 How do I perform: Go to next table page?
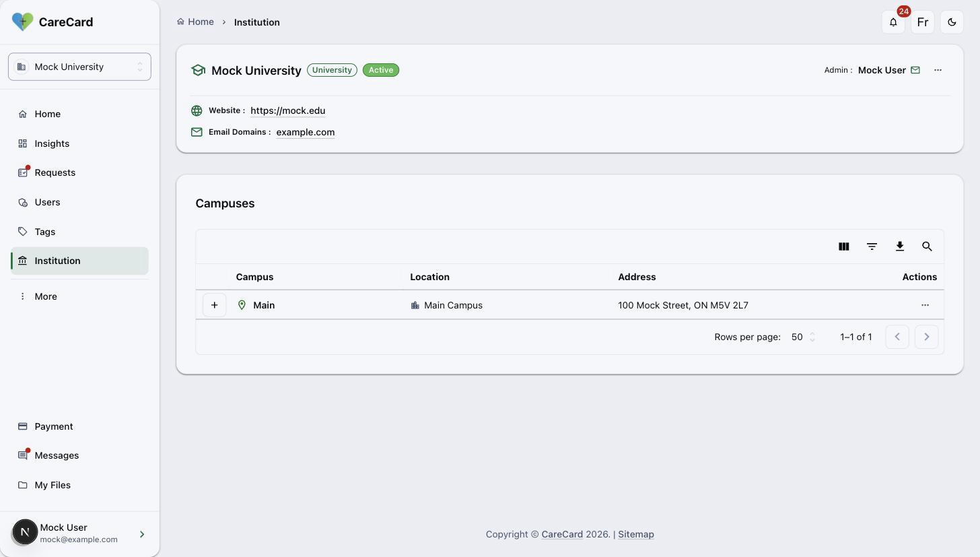click(x=927, y=337)
